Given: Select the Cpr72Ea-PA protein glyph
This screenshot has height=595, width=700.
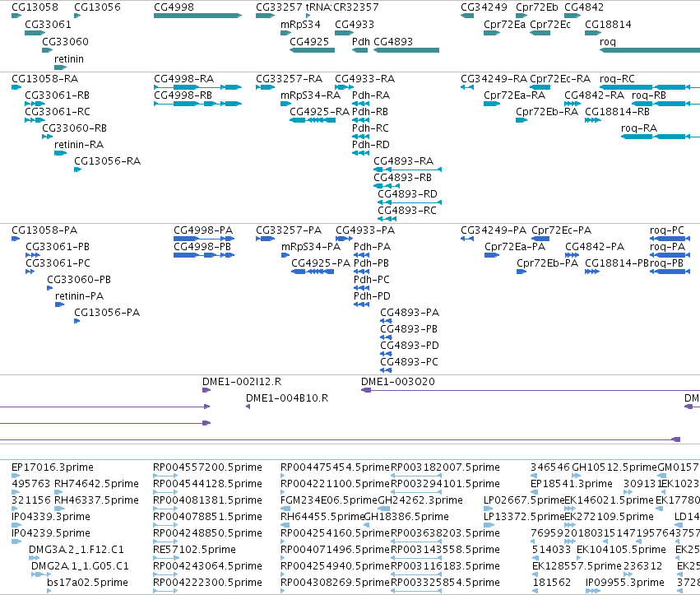Looking at the screenshot, I should click(492, 255).
